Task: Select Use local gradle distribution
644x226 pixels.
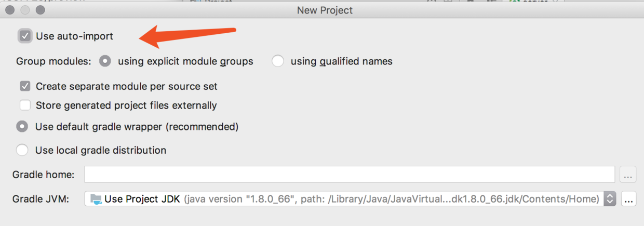Action: pos(22,150)
